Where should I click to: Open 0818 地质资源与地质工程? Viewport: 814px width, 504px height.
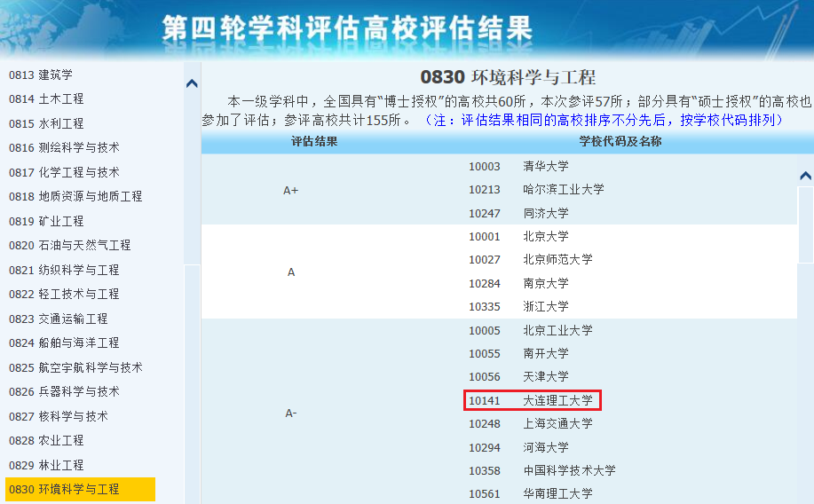[x=75, y=196]
